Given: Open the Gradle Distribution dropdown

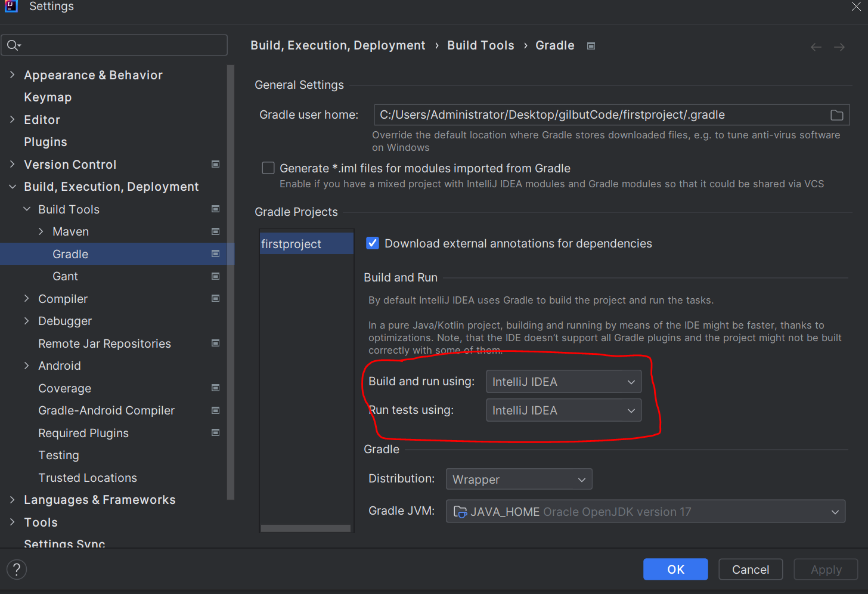Looking at the screenshot, I should point(519,479).
